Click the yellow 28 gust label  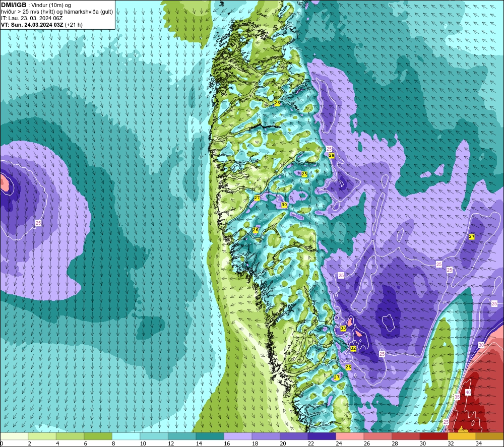pos(332,155)
